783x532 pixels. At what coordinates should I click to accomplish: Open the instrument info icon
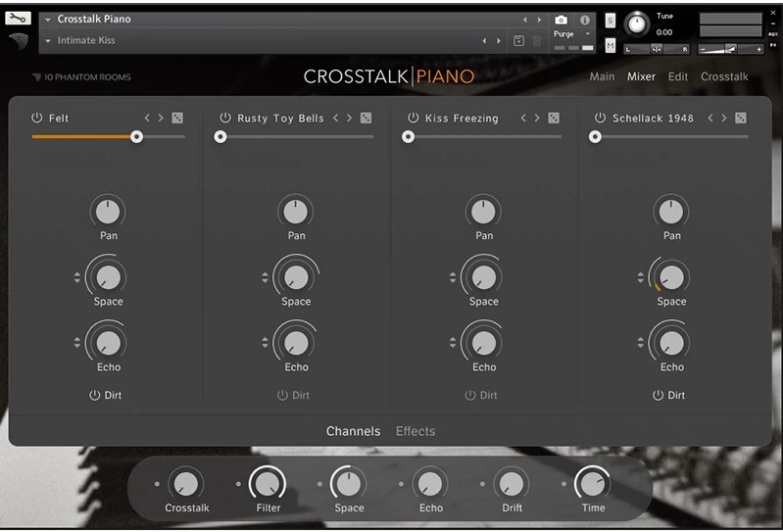(585, 20)
